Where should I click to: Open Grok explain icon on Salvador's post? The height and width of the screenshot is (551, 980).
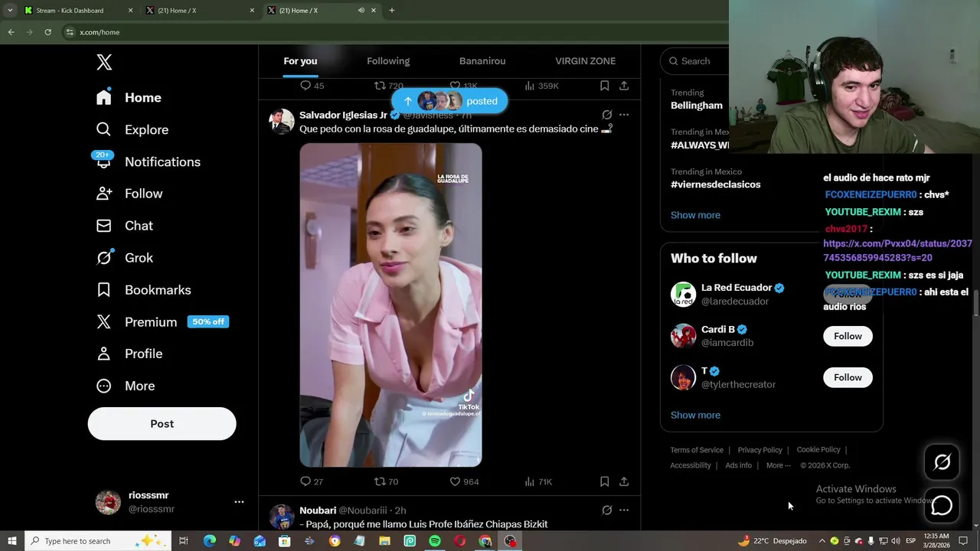607,115
